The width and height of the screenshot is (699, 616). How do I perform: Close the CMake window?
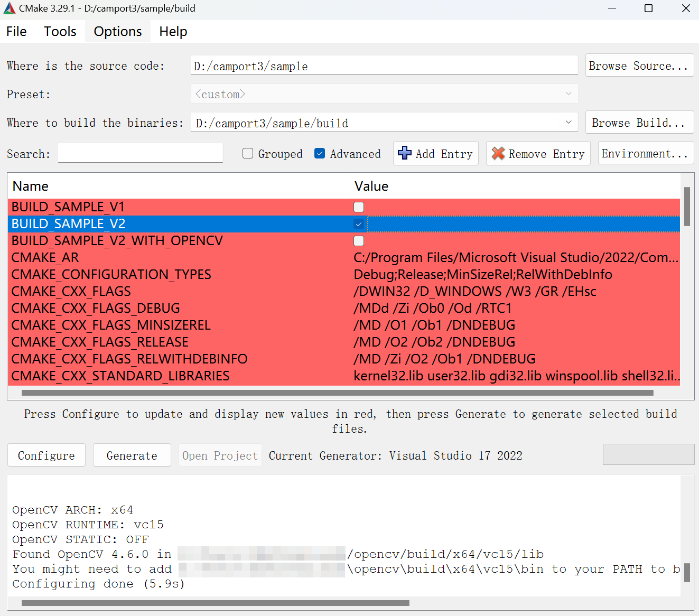pos(686,8)
